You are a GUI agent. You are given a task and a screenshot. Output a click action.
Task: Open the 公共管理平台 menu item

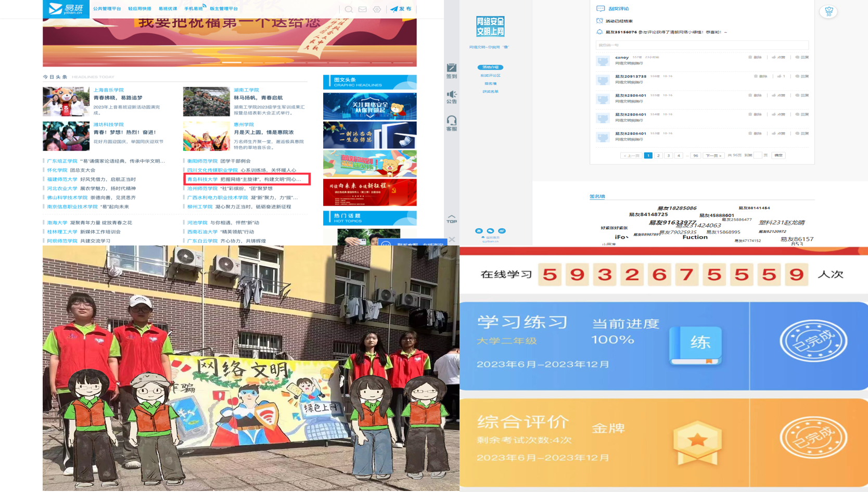coord(107,9)
